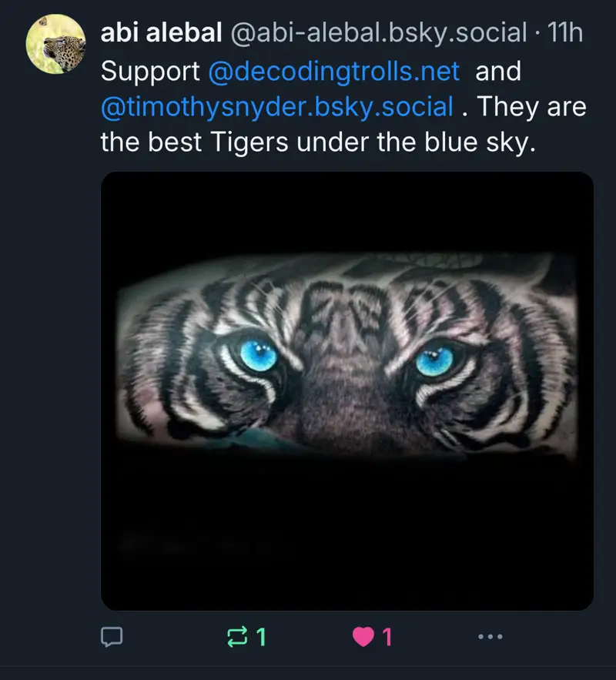This screenshot has height=680, width=616.
Task: Open the reply speech bubble icon
Action: pos(113,636)
